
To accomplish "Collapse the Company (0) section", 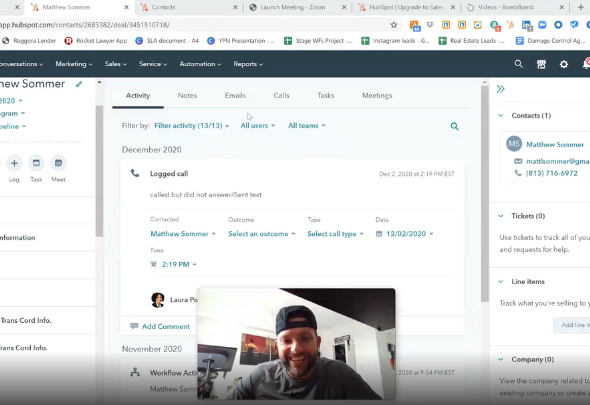I will (x=500, y=359).
